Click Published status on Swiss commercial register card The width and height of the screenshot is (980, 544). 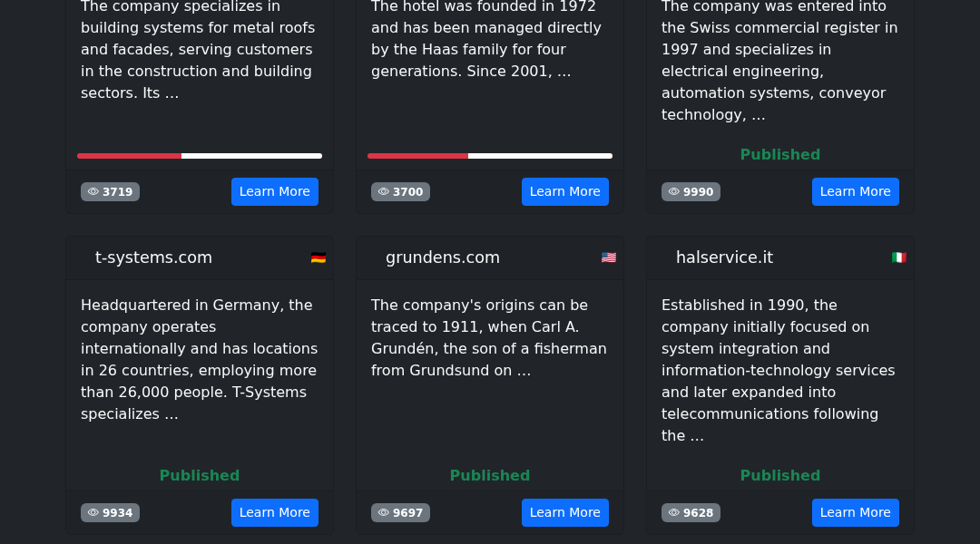point(780,155)
